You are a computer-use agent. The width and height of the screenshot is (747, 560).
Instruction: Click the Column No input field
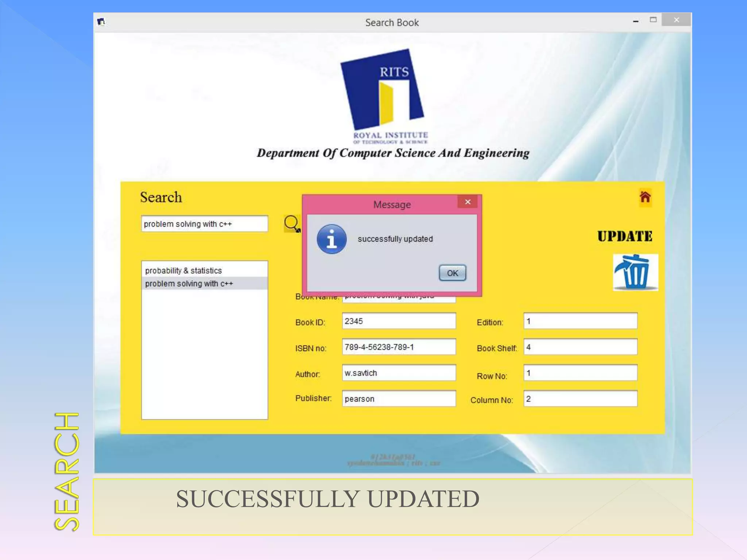click(581, 399)
